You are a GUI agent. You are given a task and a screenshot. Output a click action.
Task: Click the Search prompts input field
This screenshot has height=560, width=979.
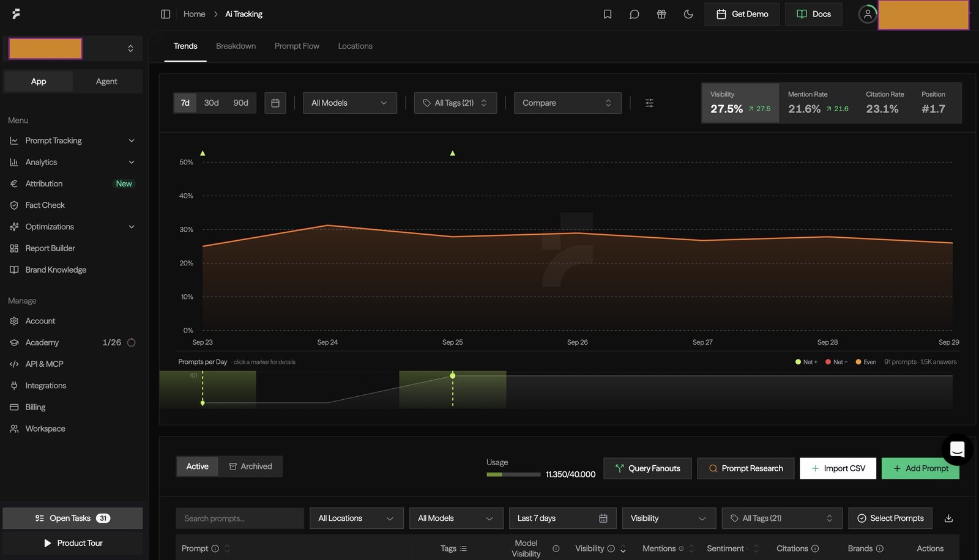(240, 518)
